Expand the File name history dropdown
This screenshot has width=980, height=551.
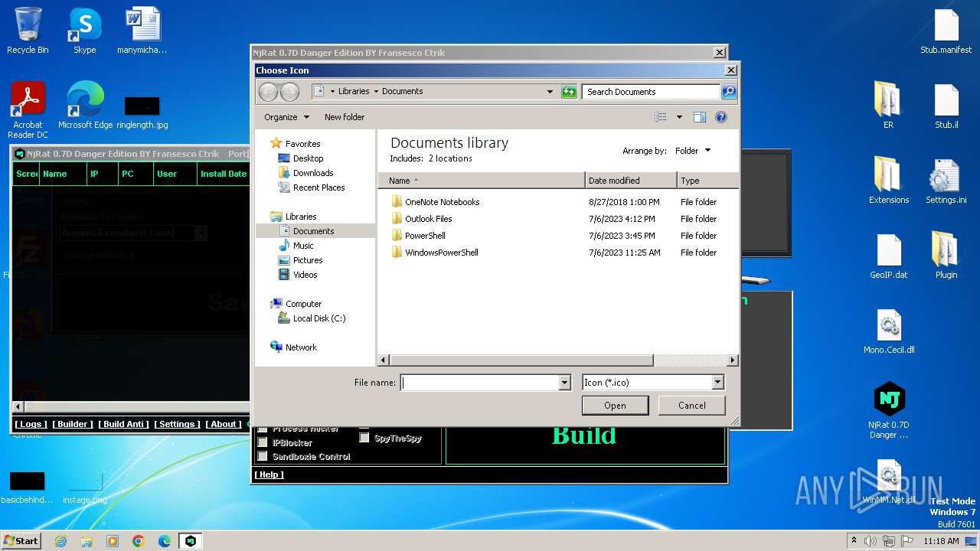[565, 382]
